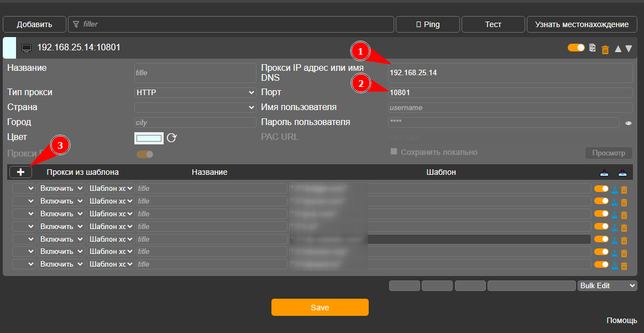Delete the 192.168.25.14:10801 proxy with trash icon
Screen dimensions: 644x333
click(x=605, y=49)
